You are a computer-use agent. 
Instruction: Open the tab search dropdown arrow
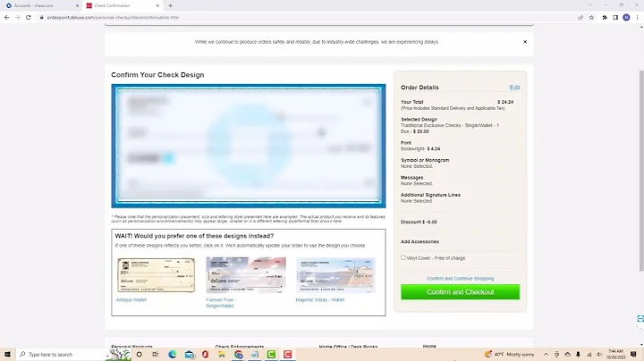590,5
